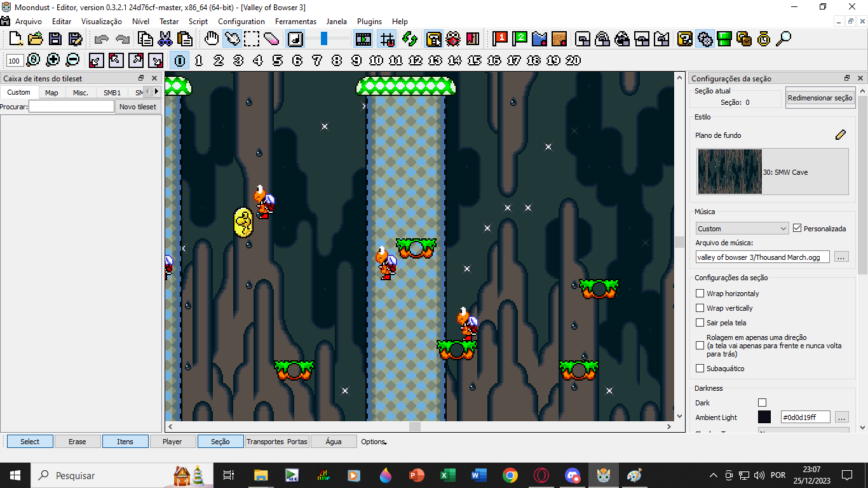Screen dimensions: 868x488
Task: Click Redimensionar seção button
Action: pos(820,98)
